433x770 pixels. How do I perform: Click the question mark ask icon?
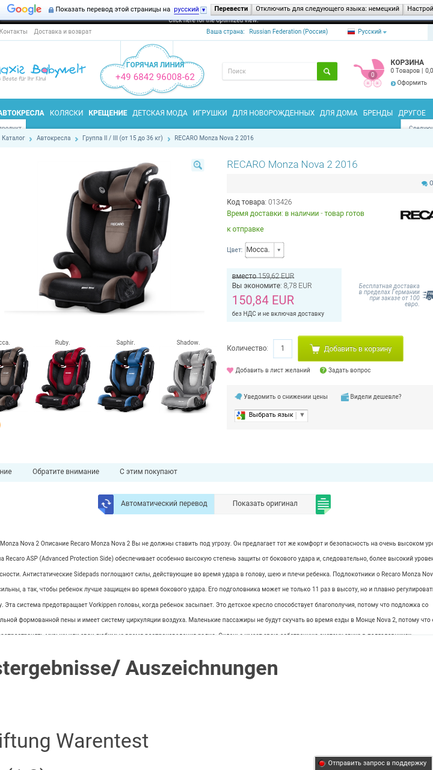click(x=323, y=370)
